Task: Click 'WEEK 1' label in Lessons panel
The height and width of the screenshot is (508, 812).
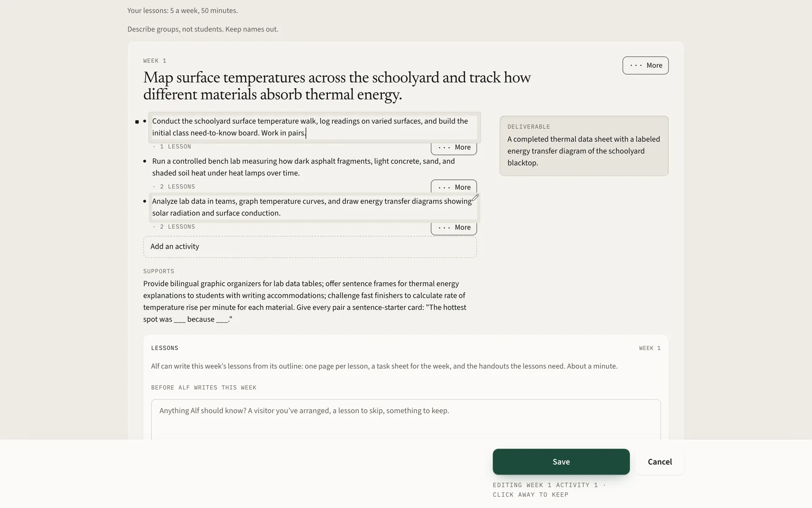Action: (650, 348)
